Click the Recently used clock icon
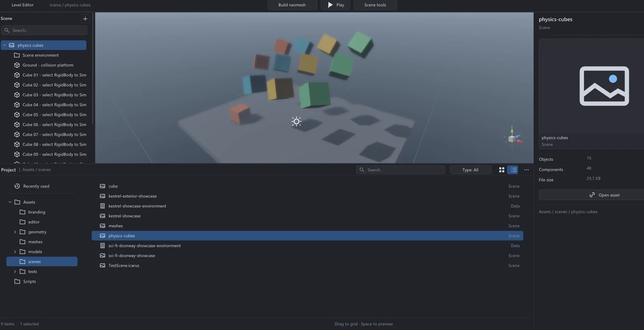Screen dimensions: 644x330 click(17, 186)
